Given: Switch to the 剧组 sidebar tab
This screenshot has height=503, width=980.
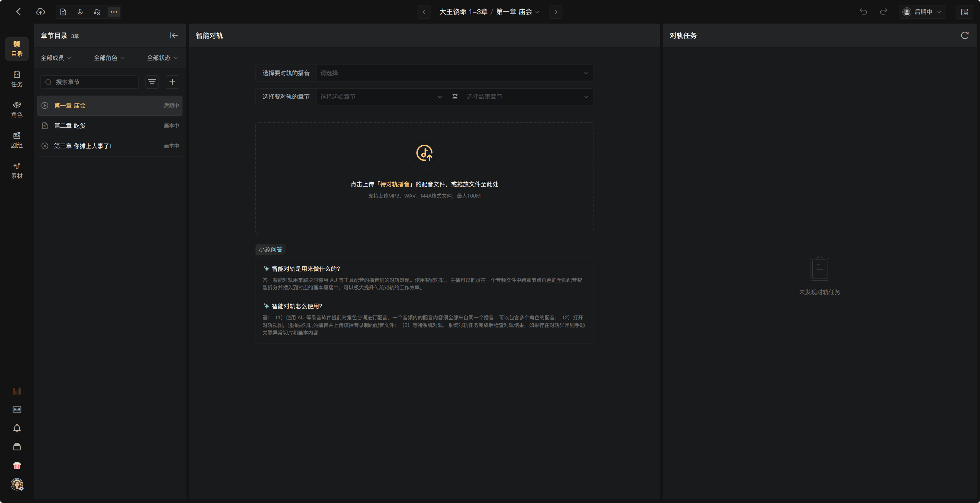Looking at the screenshot, I should pos(17,140).
